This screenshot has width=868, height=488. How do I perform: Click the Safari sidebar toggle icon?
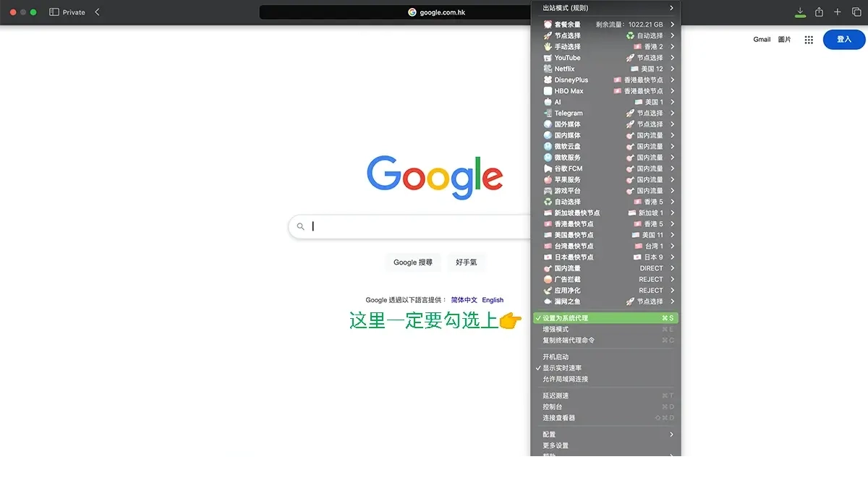[54, 12]
